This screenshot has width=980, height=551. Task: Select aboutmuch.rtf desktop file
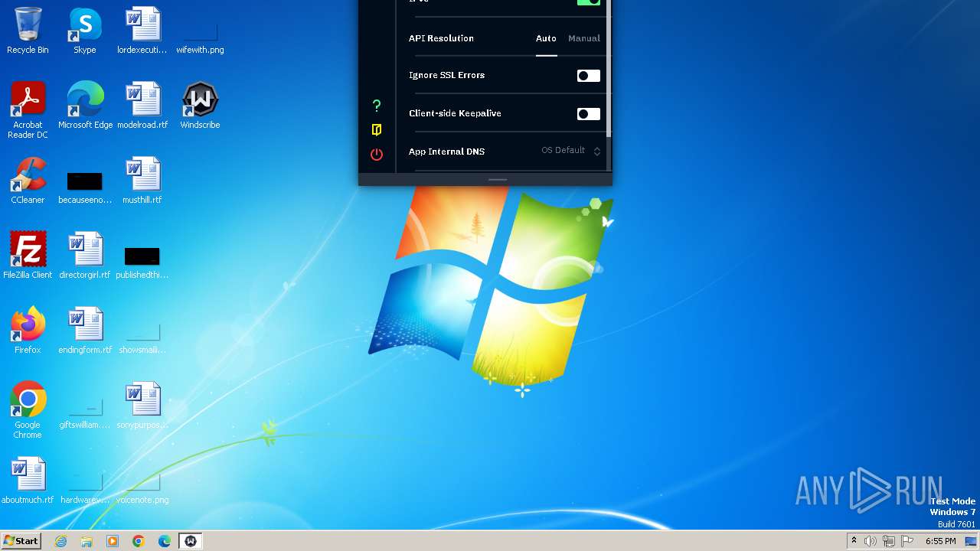click(28, 481)
